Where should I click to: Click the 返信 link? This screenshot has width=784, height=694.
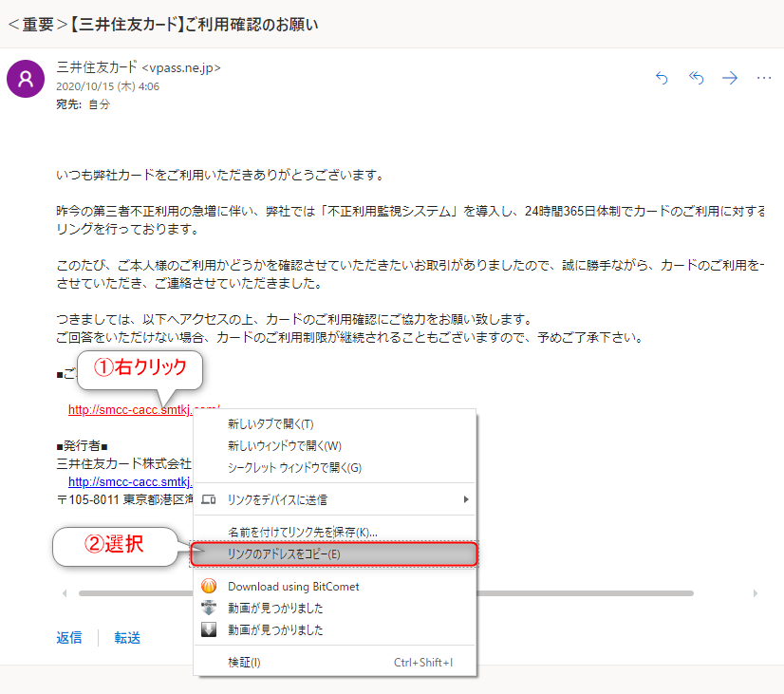(69, 637)
